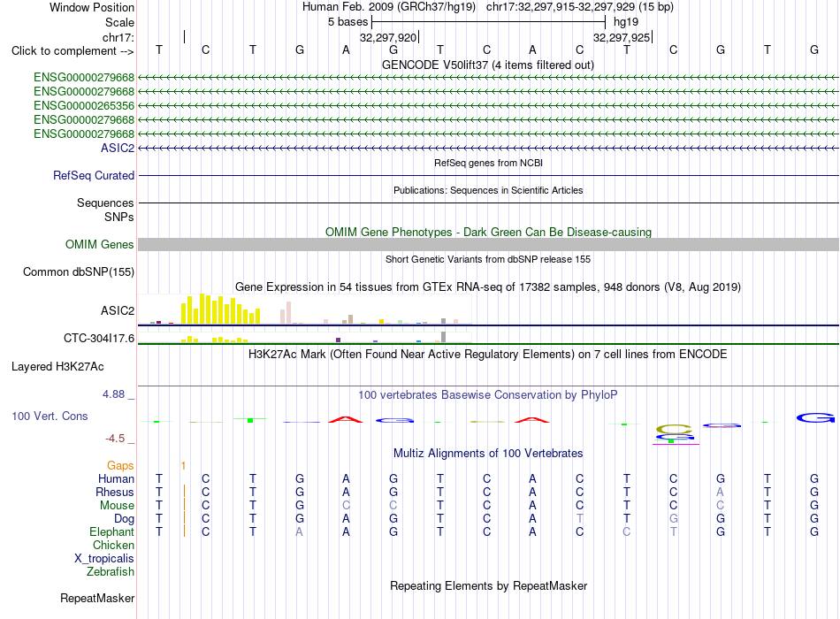This screenshot has height=619, width=840.
Task: Click the ENSG00000265356 transcript label
Action: 84,105
